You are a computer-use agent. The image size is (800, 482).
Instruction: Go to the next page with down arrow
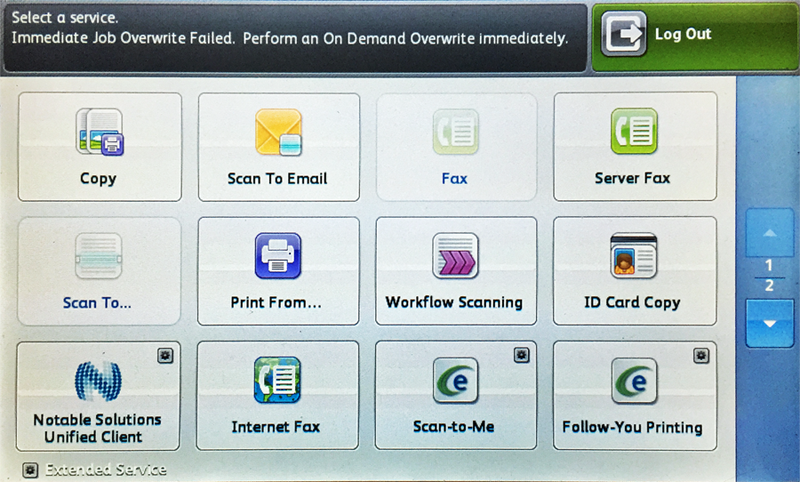(x=769, y=324)
